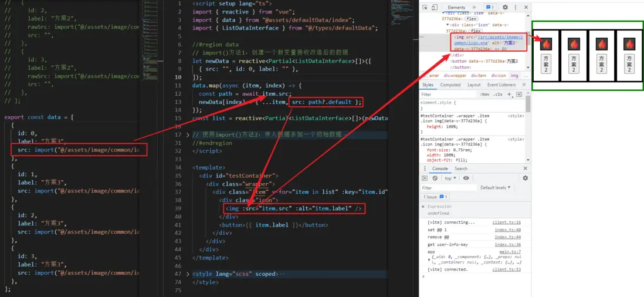
Task: Open the Computed tab
Action: [x=450, y=85]
